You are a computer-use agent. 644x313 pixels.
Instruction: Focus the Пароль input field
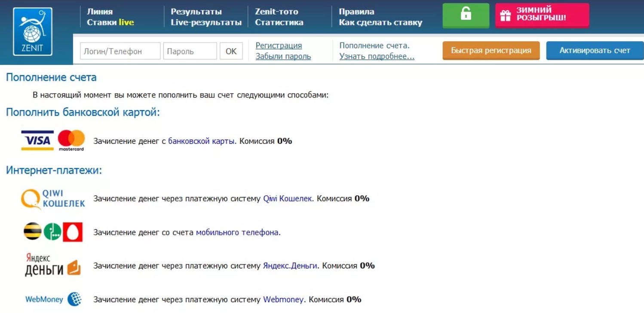tap(190, 51)
